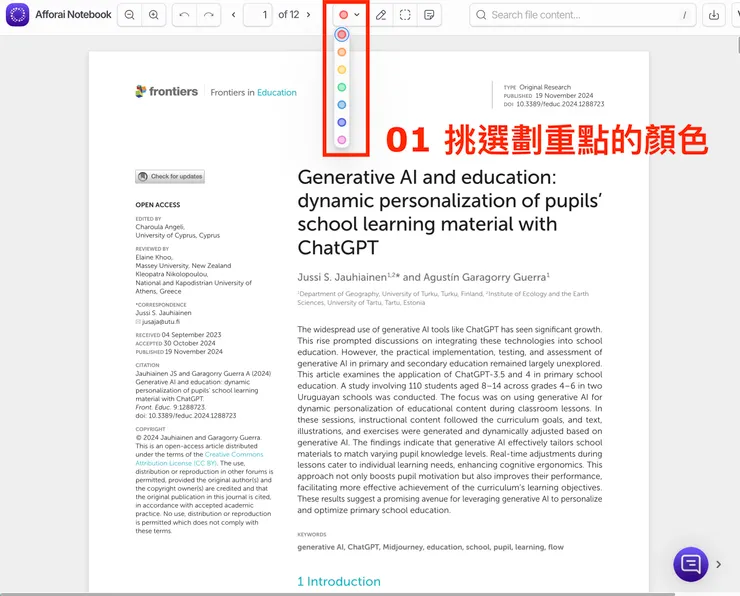Viewport: 740px width, 596px height.
Task: Go to the previous page
Action: click(234, 15)
